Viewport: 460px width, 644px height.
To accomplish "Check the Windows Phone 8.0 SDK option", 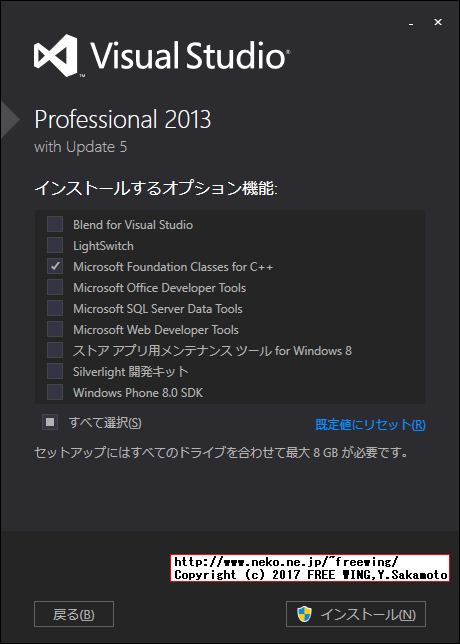I will coord(55,392).
